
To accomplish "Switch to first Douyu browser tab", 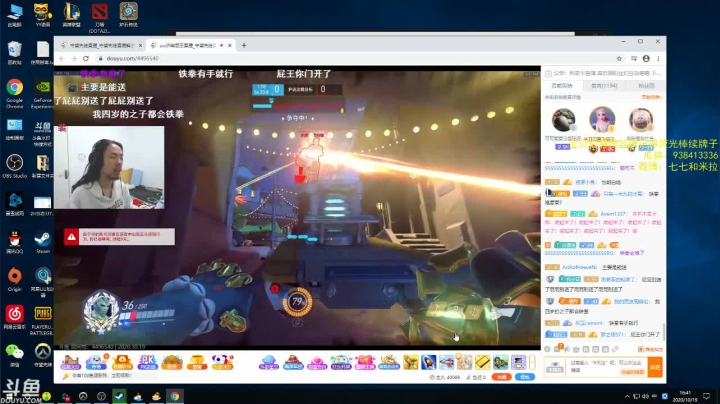I will (101, 45).
